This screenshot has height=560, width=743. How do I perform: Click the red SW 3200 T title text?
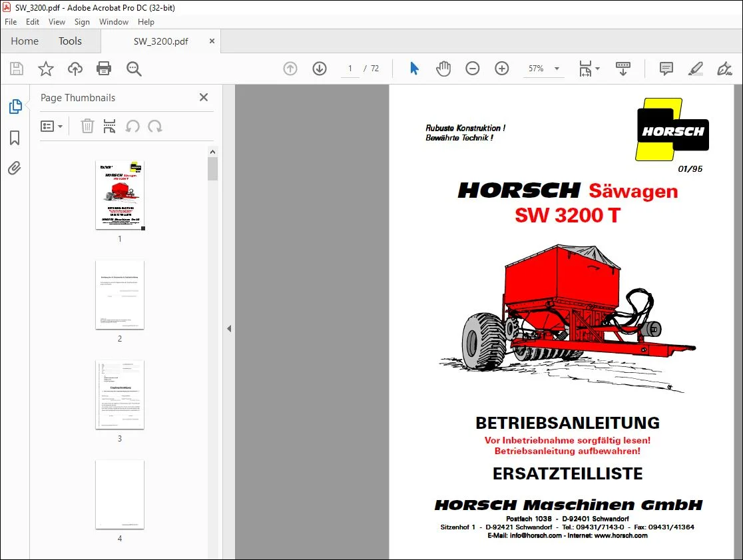[568, 215]
